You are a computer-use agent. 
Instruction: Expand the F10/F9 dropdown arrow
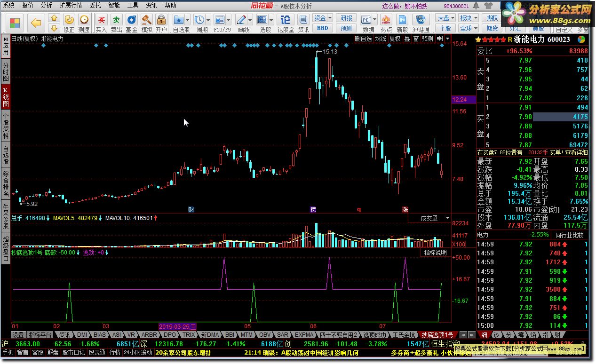pos(228,20)
